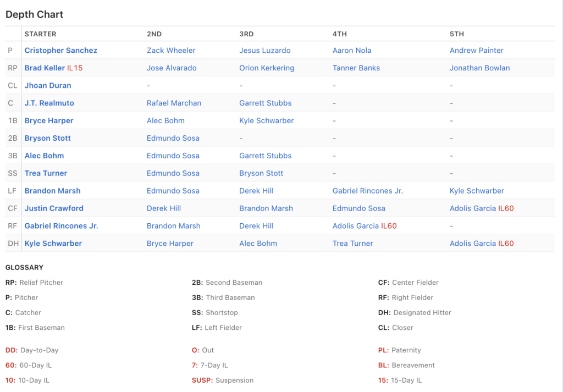Image resolution: width=563 pixels, height=392 pixels.
Task: Click Brad Keller in the RP row
Action: 45,68
